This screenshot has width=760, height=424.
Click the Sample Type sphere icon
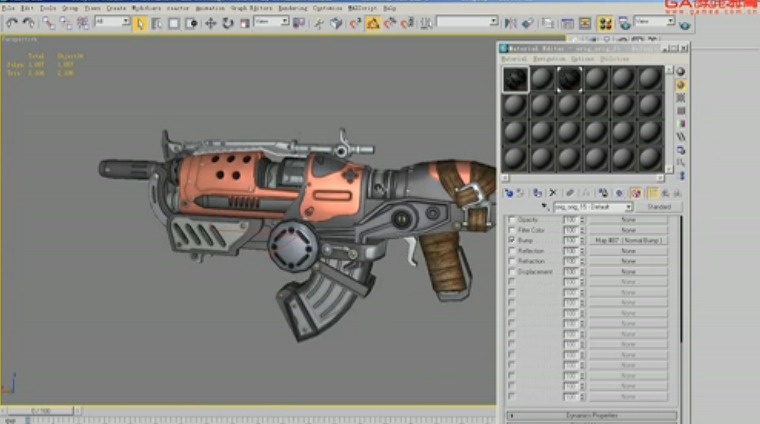pos(681,72)
